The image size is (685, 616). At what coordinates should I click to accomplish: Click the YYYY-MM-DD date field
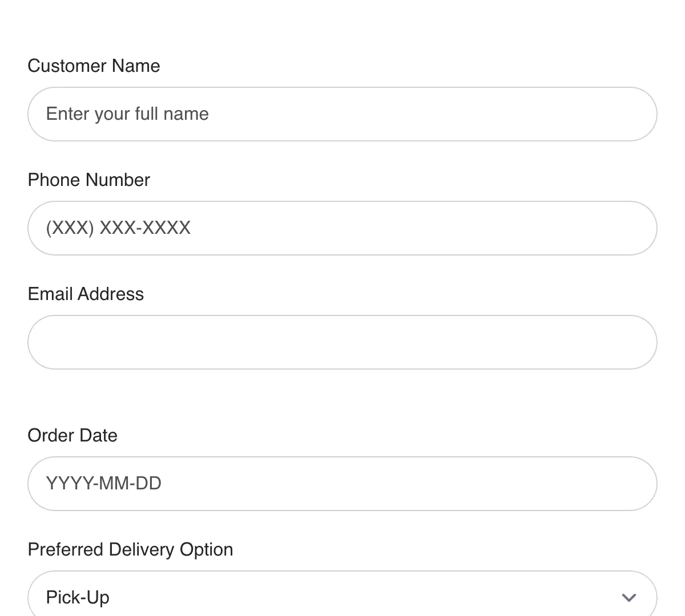tap(342, 484)
